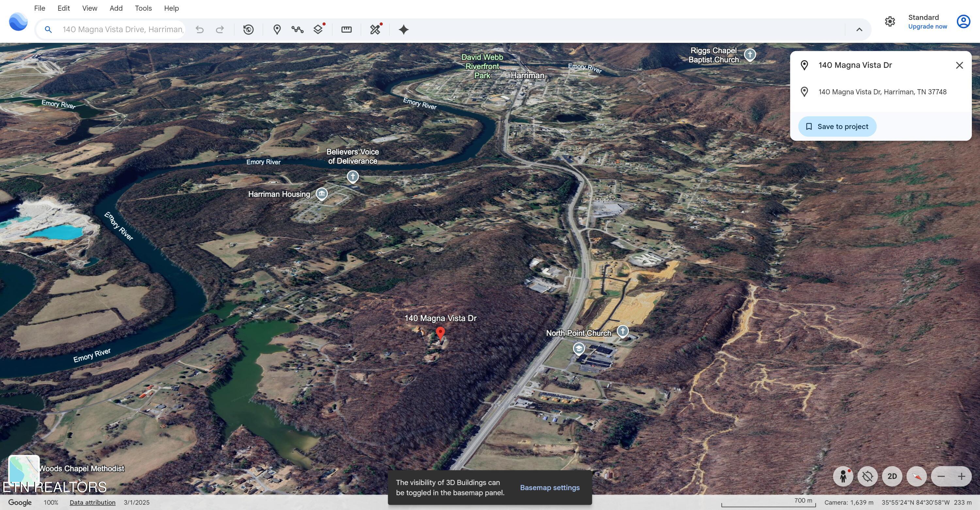Click David Webb Riverfront Park label
This screenshot has height=510, width=980.
click(482, 66)
